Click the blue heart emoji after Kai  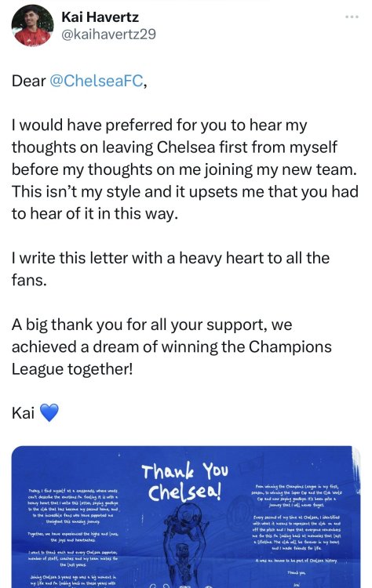(x=49, y=412)
